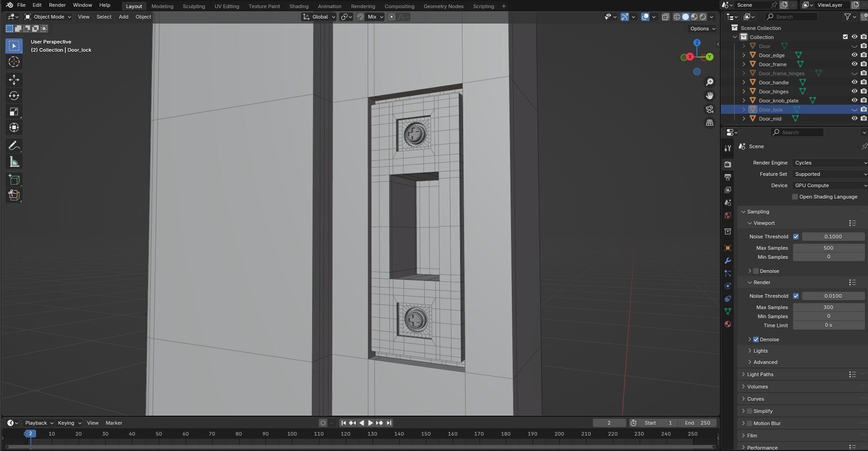Switch orthographic/perspective grid icon
Image resolution: width=868 pixels, height=451 pixels.
(x=710, y=123)
